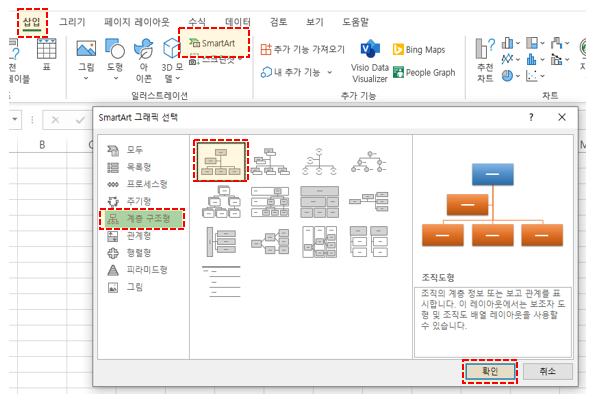Open the 페이지 레이아웃 tab

coord(137,22)
